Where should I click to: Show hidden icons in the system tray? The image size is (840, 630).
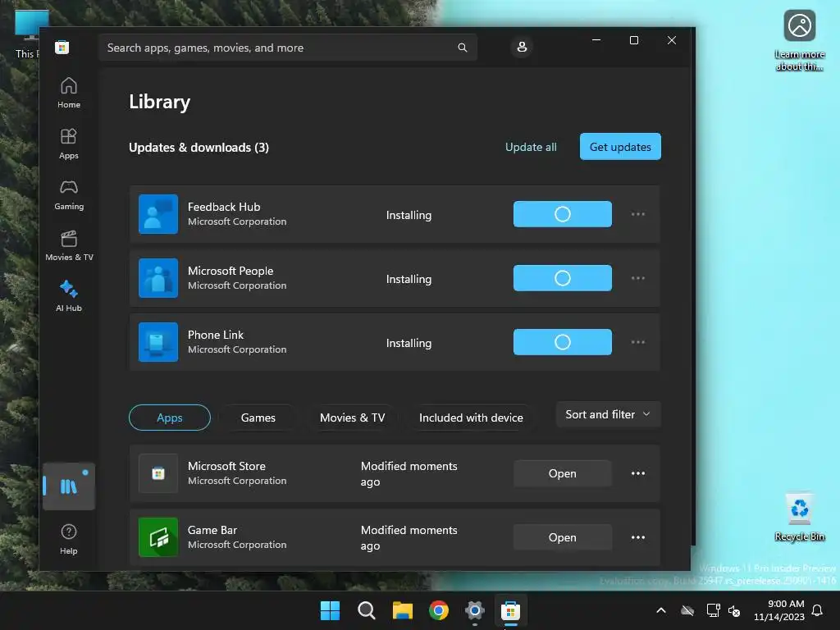661,610
